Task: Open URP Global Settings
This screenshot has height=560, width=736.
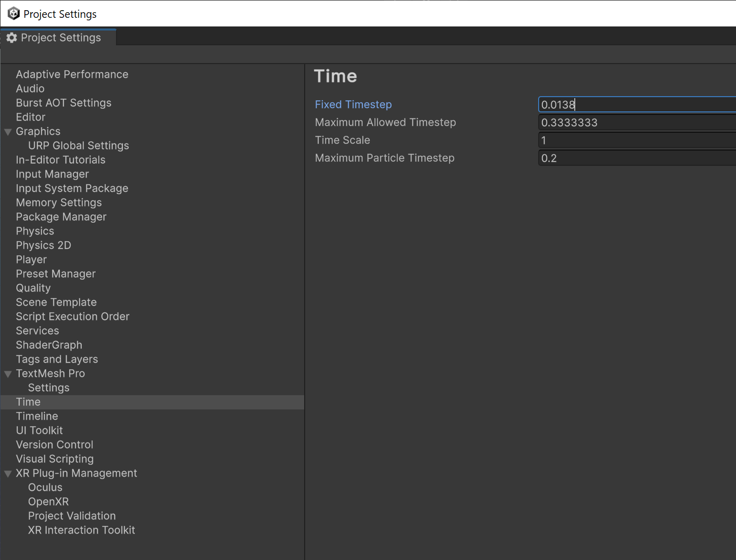Action: (x=78, y=145)
